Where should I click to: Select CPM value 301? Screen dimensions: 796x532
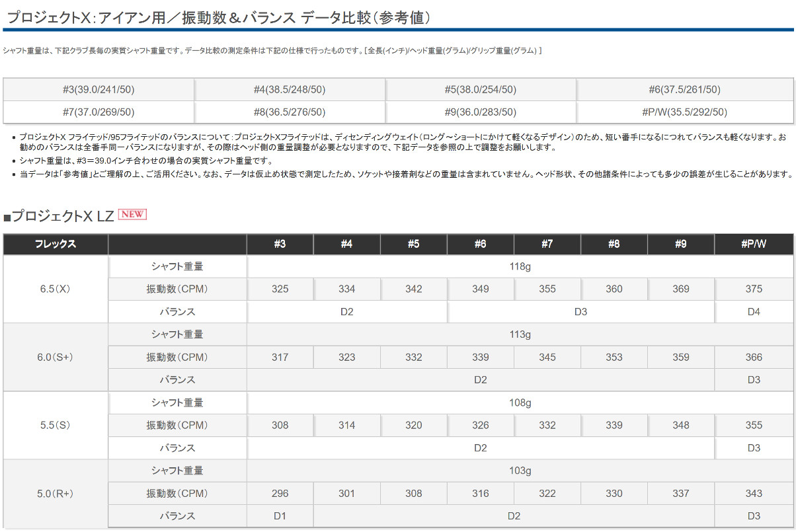346,493
